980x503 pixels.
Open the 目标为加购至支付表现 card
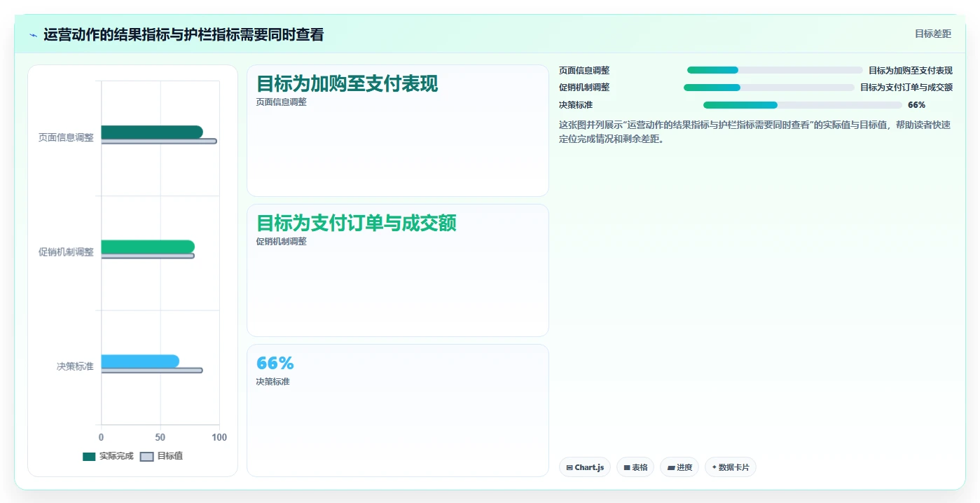point(398,131)
